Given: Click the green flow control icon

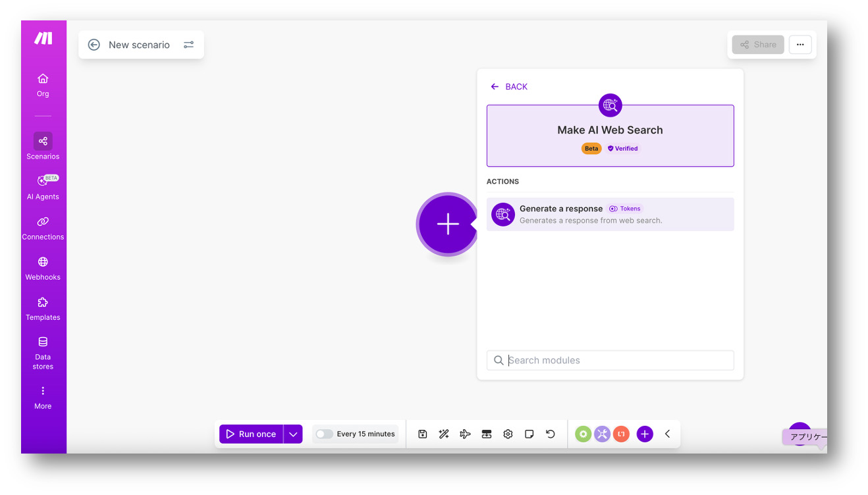Looking at the screenshot, I should (x=583, y=434).
